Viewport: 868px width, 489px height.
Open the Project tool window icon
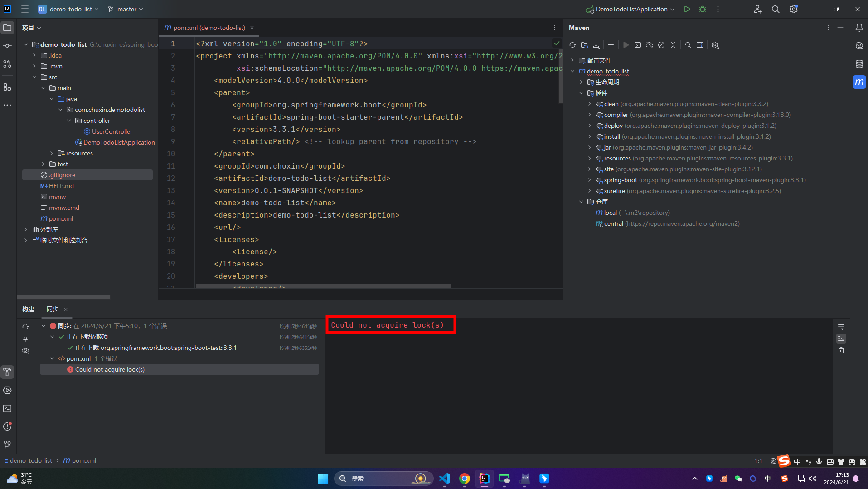click(x=7, y=28)
